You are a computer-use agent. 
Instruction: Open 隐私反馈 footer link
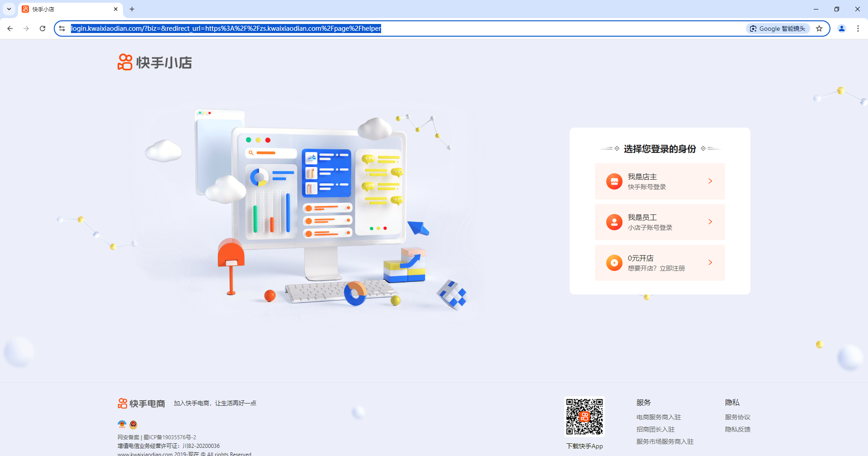point(738,429)
